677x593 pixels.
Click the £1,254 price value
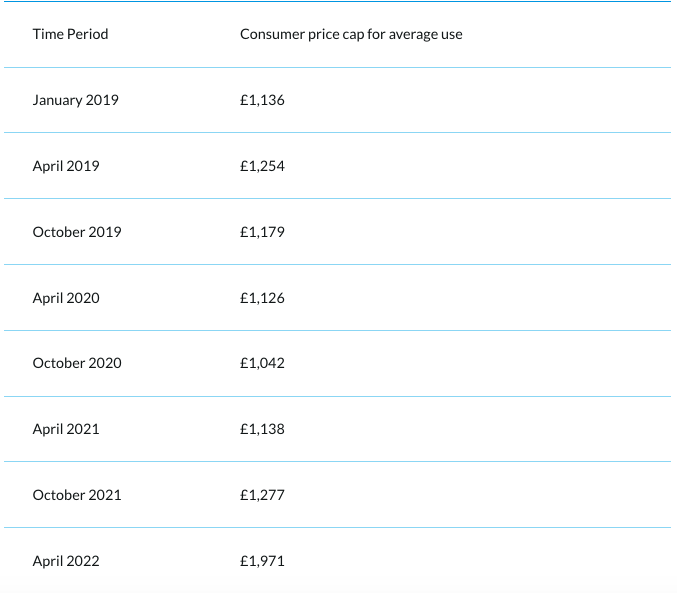[x=262, y=166]
